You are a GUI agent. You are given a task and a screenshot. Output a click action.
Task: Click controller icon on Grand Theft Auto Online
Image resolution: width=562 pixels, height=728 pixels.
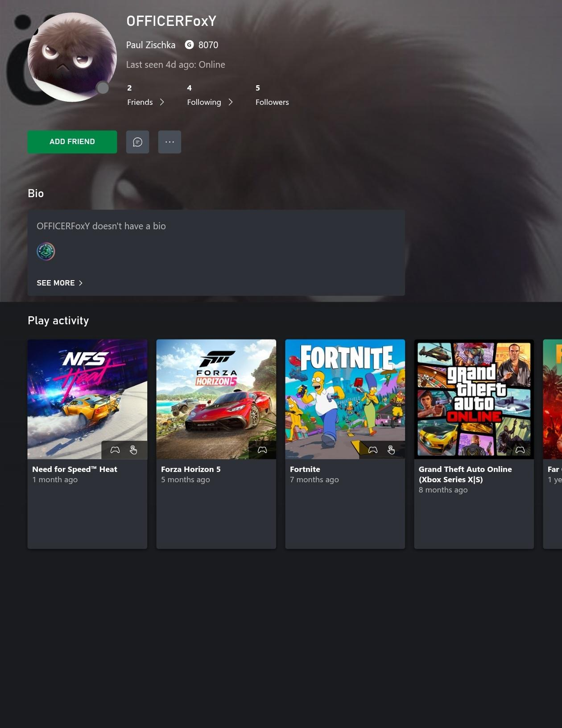pos(520,450)
